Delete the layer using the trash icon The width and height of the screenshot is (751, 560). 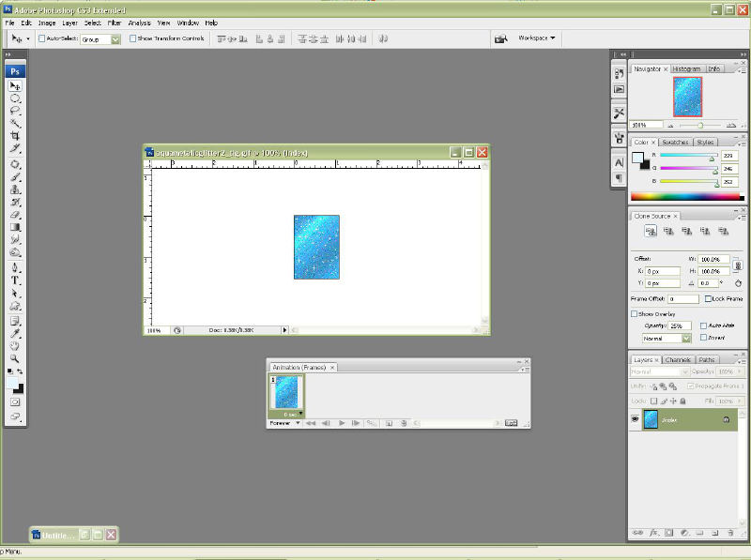click(x=729, y=533)
